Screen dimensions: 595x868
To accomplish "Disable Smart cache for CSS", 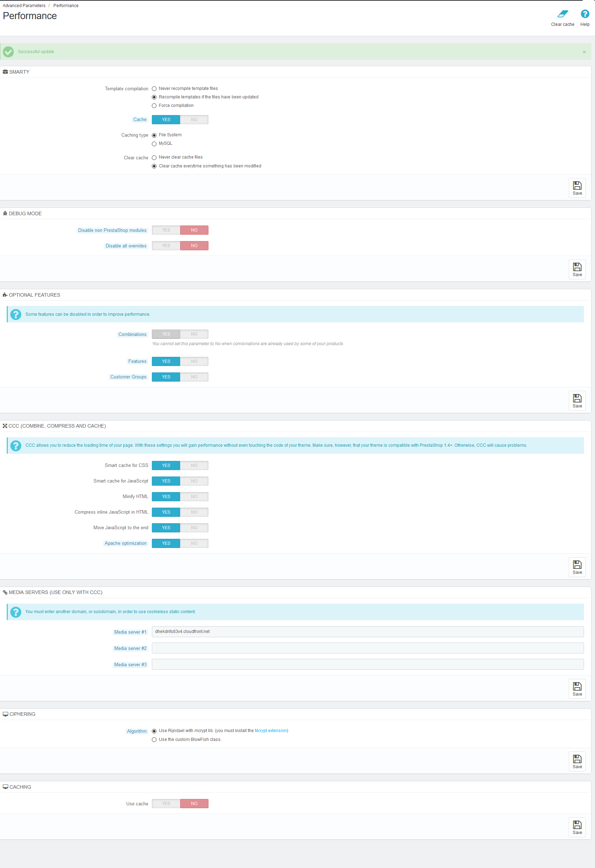I will (x=194, y=466).
